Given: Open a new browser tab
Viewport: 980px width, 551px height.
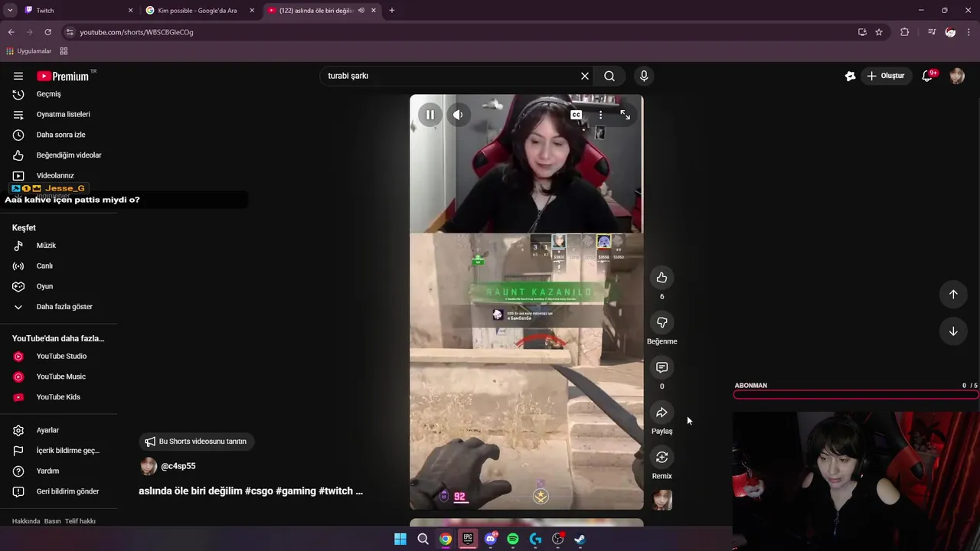Looking at the screenshot, I should (391, 11).
